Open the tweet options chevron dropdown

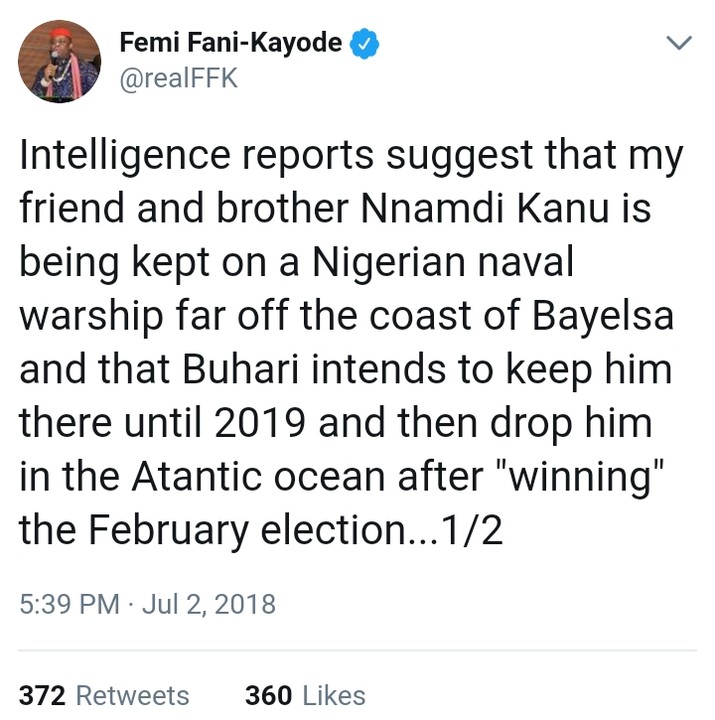click(x=679, y=43)
